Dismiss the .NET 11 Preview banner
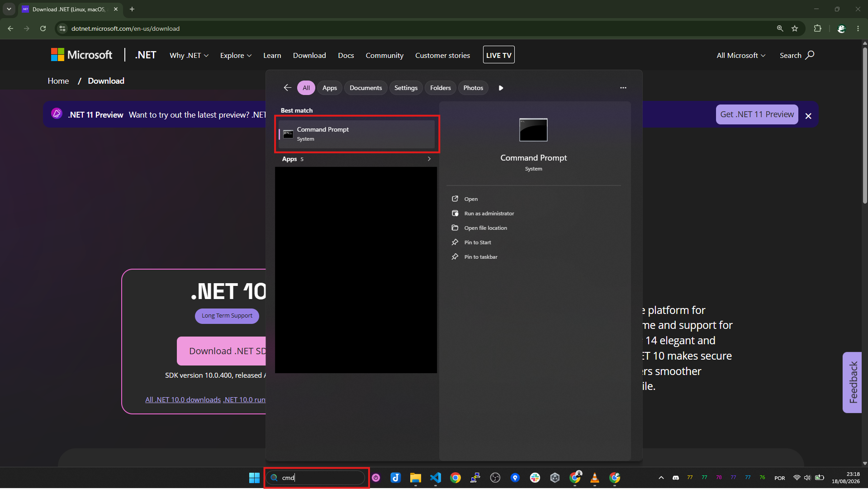868x489 pixels. [x=808, y=116]
